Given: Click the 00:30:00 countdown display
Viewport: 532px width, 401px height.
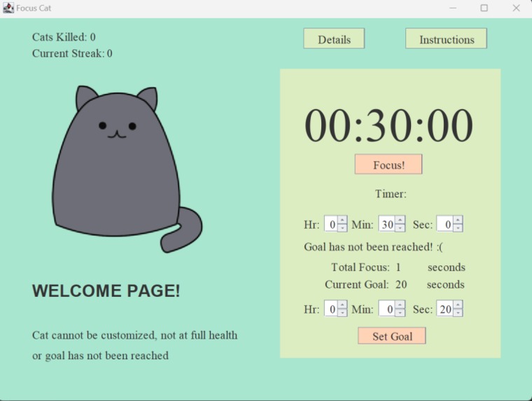Looking at the screenshot, I should (388, 125).
